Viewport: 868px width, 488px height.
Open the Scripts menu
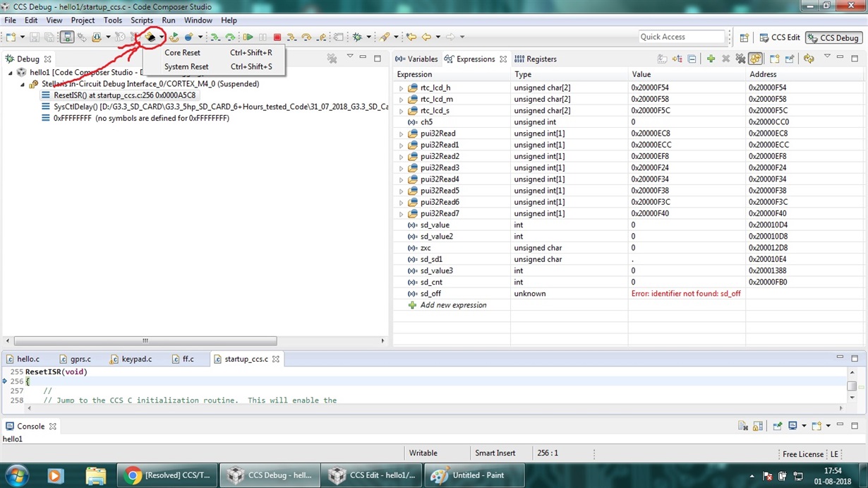[x=142, y=20]
